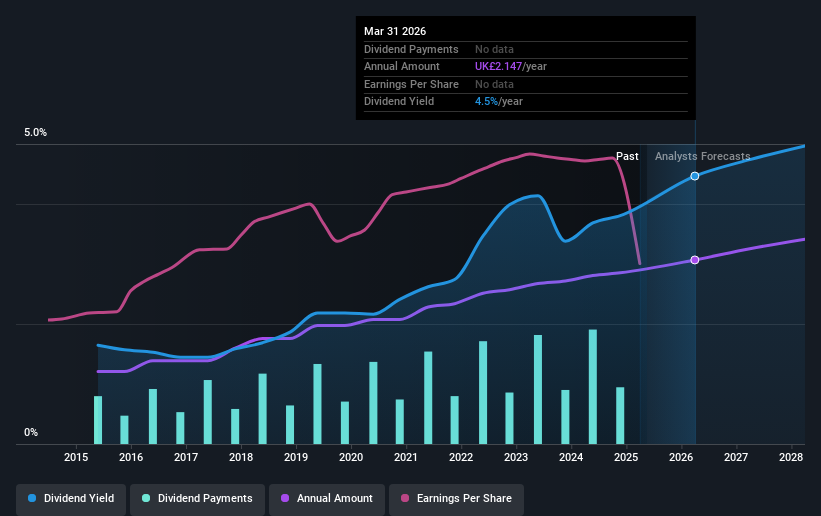Viewport: 821px width, 516px height.
Task: Click the Mar 31 2026 tooltip header
Action: pyautogui.click(x=395, y=31)
